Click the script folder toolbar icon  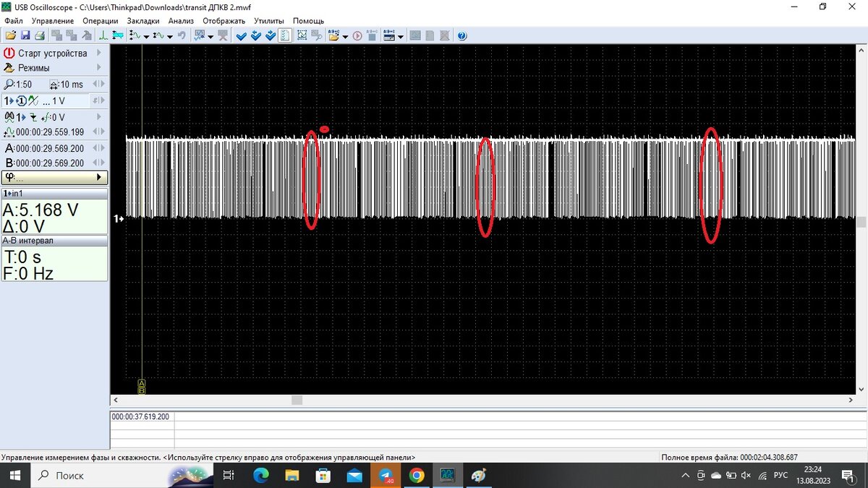[334, 35]
